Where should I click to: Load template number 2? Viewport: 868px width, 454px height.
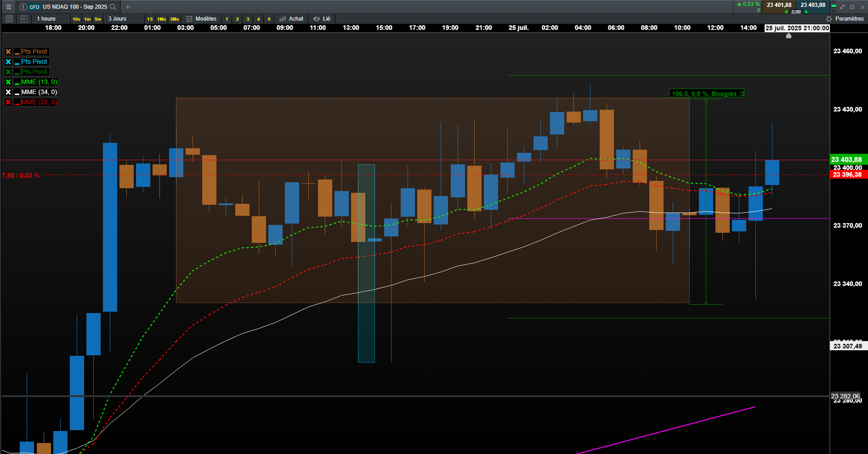(x=237, y=19)
